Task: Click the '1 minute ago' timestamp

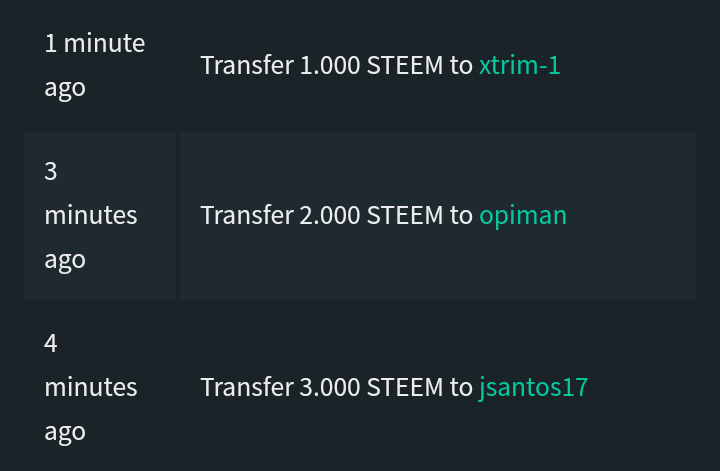Action: [x=94, y=44]
